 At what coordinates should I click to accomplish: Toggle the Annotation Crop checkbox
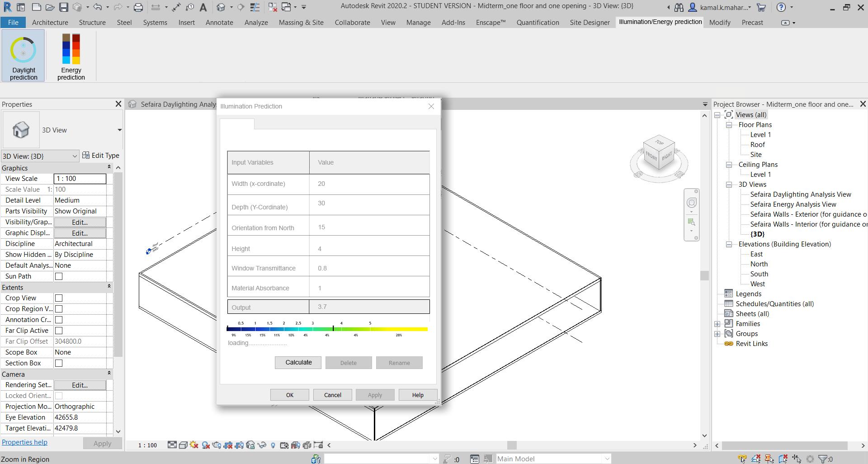(59, 320)
